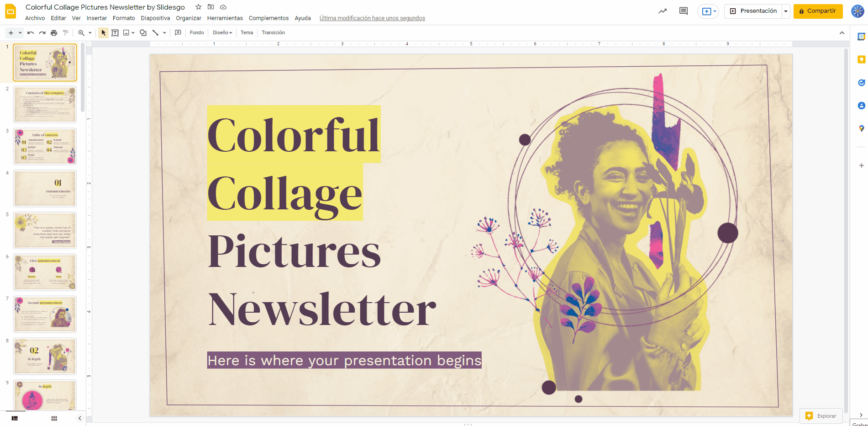Click the Tema theme button
This screenshot has height=426, width=868.
tap(247, 33)
